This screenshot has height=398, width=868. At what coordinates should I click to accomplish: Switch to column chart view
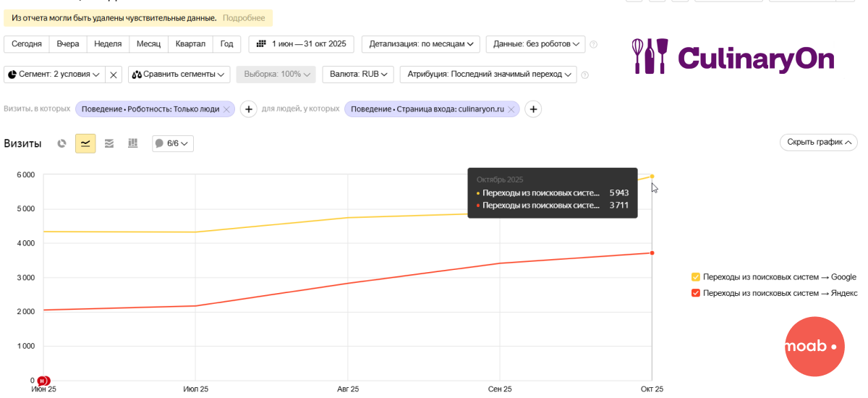133,143
